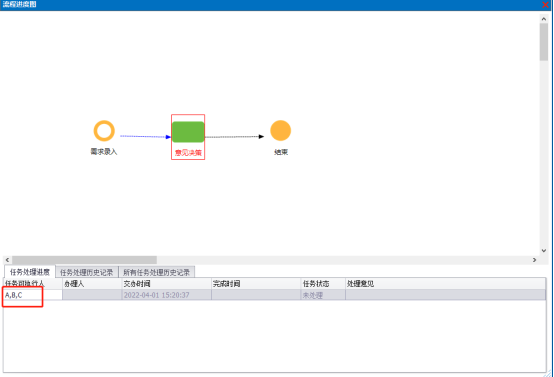Click the 任务组执行人 column header
Image resolution: width=554 pixels, height=377 pixels.
[33, 284]
